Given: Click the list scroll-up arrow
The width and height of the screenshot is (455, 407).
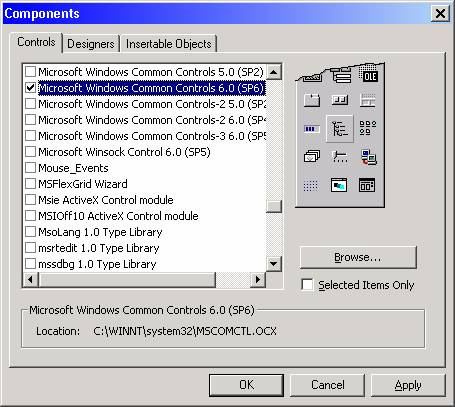Looking at the screenshot, I should [x=274, y=72].
